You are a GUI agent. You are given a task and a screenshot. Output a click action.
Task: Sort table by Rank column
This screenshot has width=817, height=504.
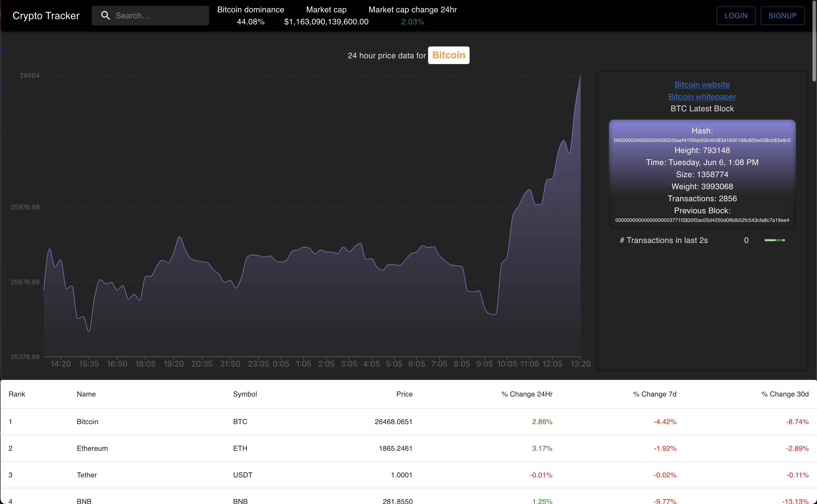pyautogui.click(x=17, y=394)
